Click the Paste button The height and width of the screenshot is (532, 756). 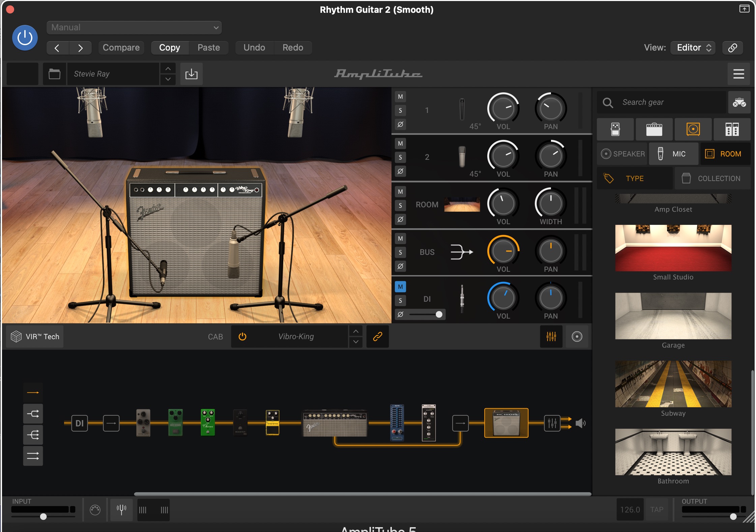(x=209, y=48)
